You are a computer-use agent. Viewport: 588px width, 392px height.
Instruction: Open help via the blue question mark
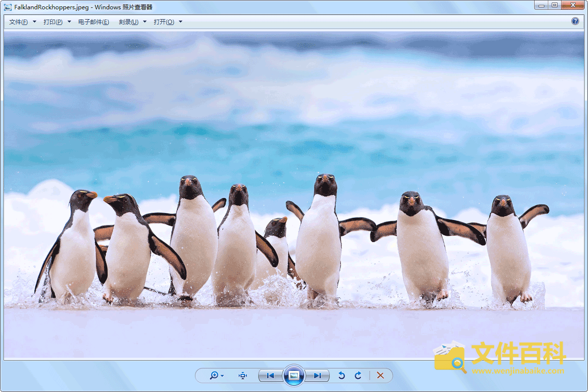pyautogui.click(x=575, y=21)
